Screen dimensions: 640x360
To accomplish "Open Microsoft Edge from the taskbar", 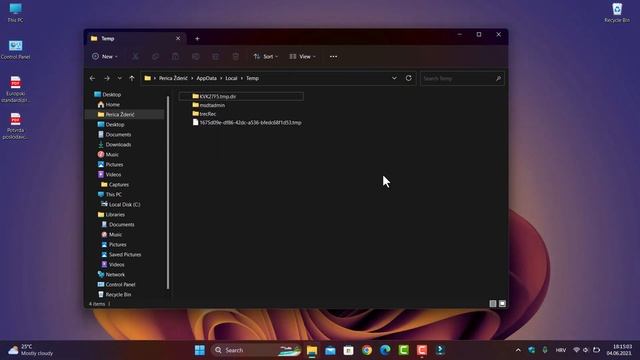I will 385,350.
